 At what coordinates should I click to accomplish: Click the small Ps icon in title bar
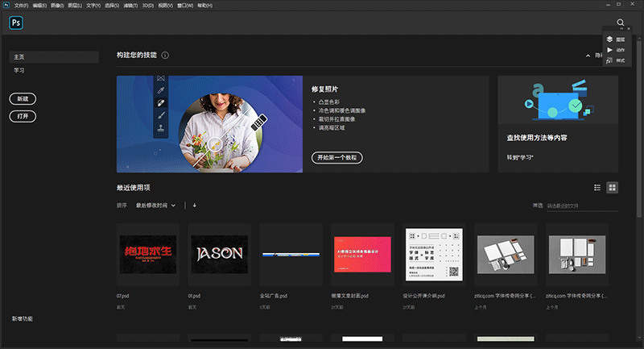6,5
